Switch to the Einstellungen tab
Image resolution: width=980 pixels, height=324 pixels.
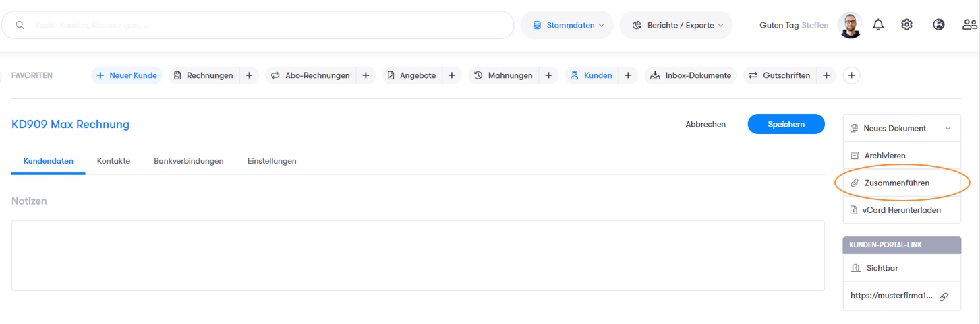pos(272,161)
